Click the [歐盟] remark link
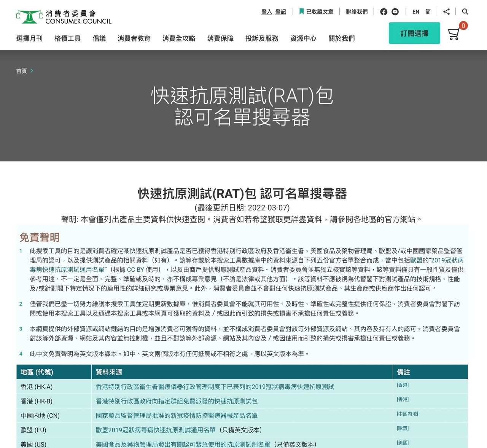Viewport: 487px width, 448px height. pyautogui.click(x=403, y=429)
